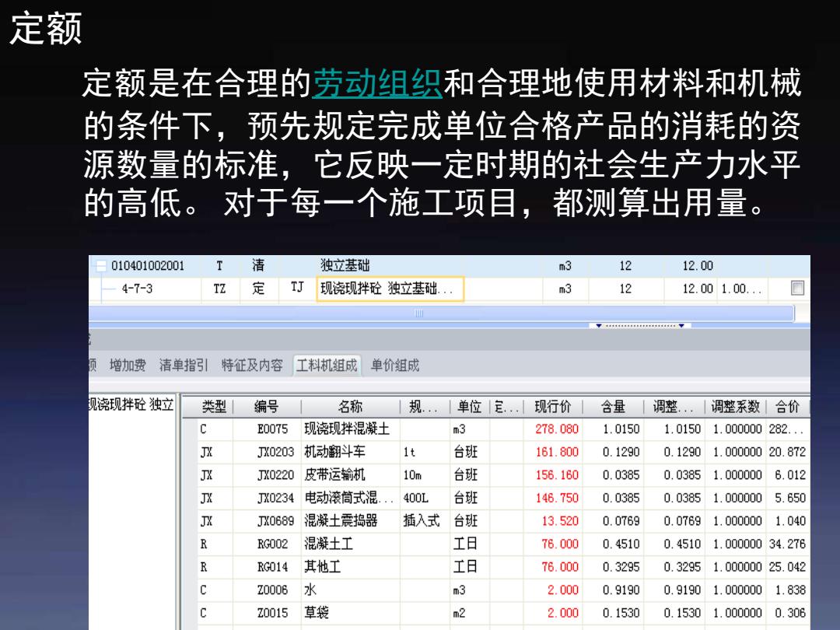This screenshot has width=840, height=630.
Task: Sort by the 类型 column header
Action: (x=214, y=407)
